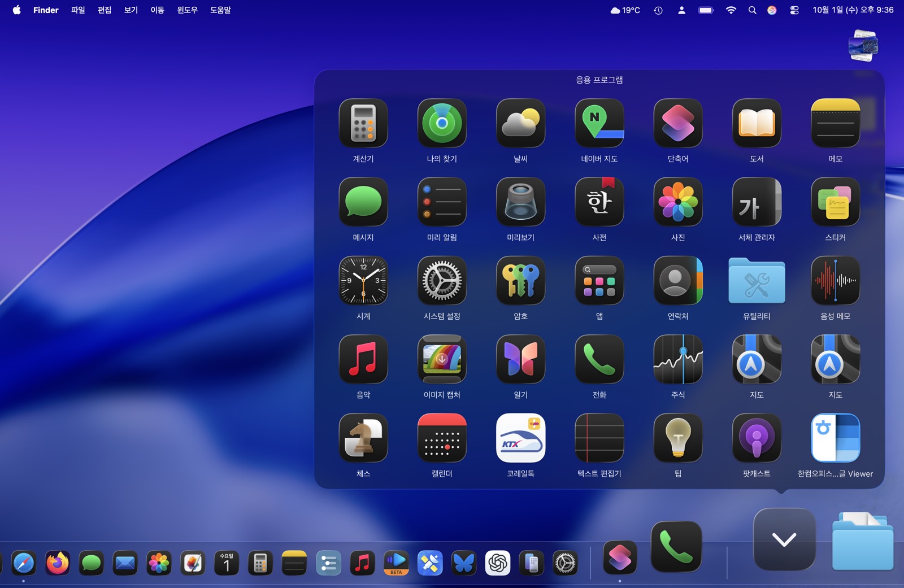Open the 이동 menu in the menu bar

pos(157,10)
